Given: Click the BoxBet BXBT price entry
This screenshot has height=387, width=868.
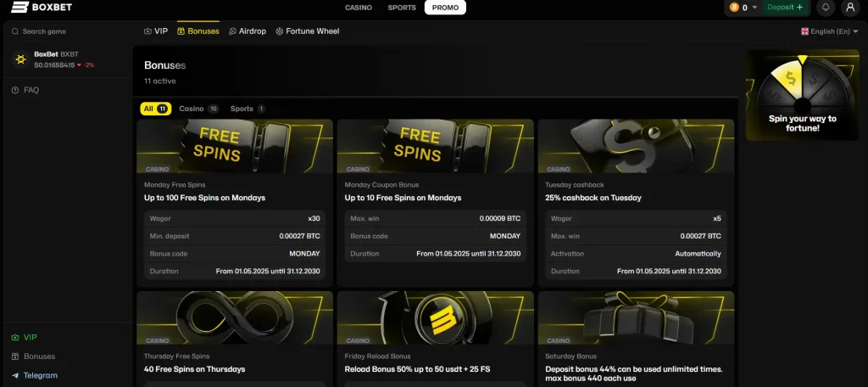Looking at the screenshot, I should [x=53, y=59].
